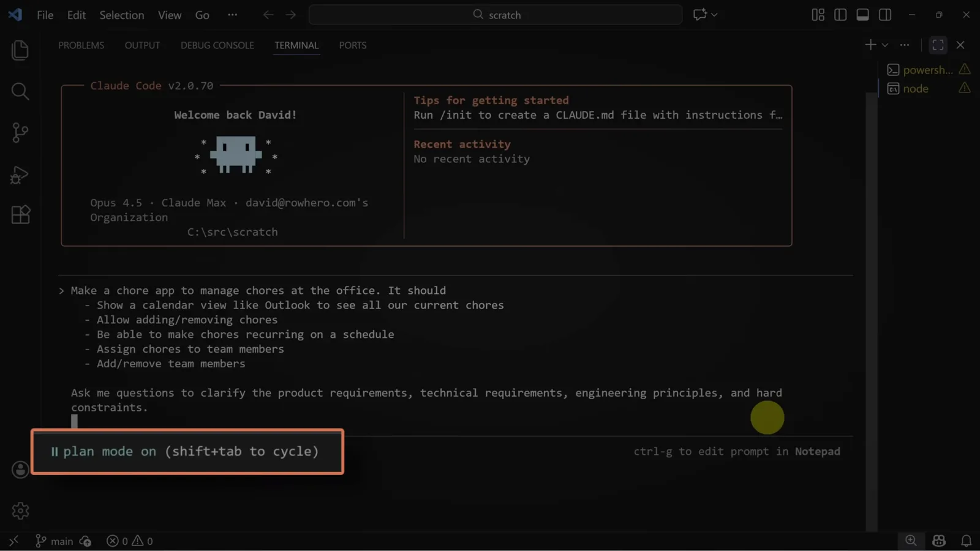Go back with the left arrow
Image resolution: width=980 pixels, height=551 pixels.
[268, 15]
